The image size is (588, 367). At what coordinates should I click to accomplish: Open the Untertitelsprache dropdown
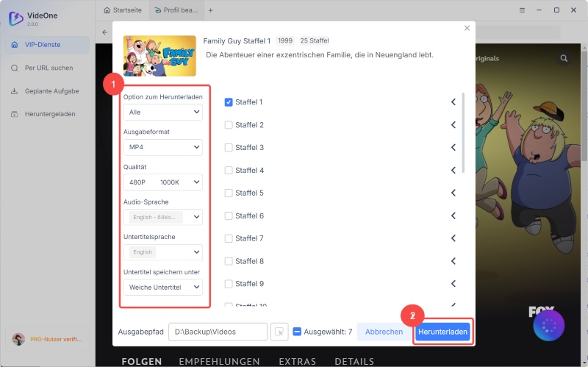tap(162, 252)
